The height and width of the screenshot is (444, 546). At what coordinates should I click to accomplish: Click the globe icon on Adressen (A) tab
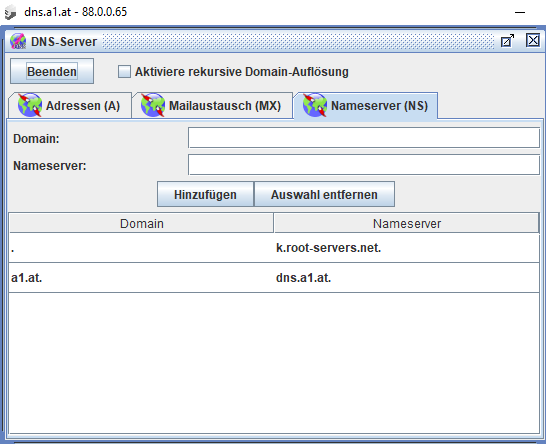pyautogui.click(x=30, y=105)
